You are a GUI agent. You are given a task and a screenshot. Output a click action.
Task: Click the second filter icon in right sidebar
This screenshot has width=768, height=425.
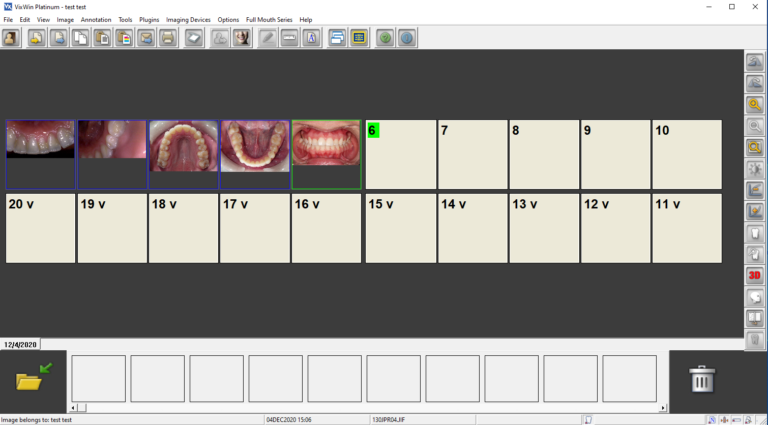(x=755, y=83)
